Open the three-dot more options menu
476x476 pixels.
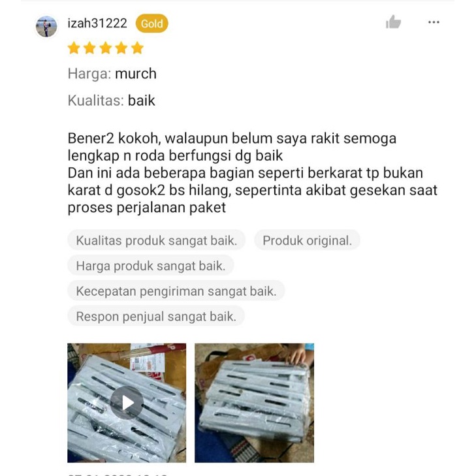434,22
